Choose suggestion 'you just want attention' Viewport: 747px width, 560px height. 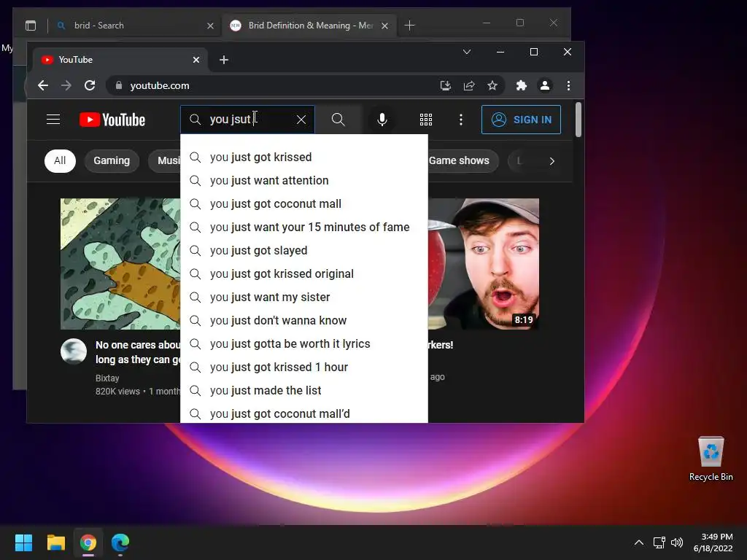[x=304, y=181]
